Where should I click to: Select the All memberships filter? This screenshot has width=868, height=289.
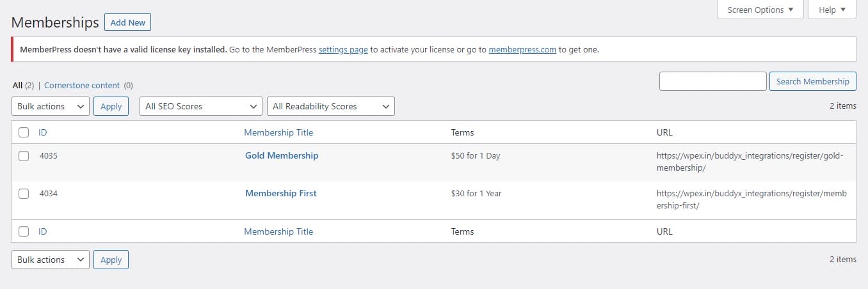[x=17, y=85]
